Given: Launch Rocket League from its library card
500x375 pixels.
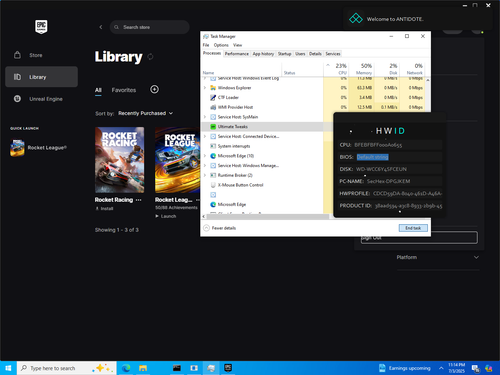Looking at the screenshot, I should [x=166, y=216].
